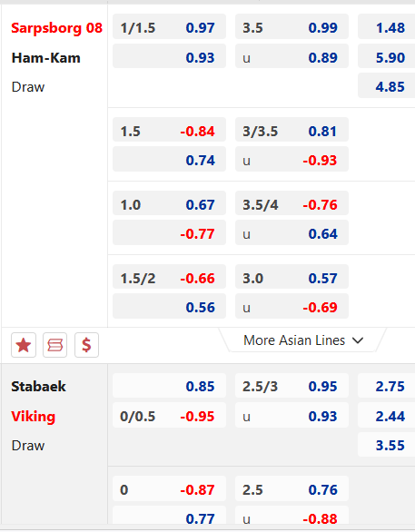Choose Ham-Kam win odds 5.90
This screenshot has width=415, height=532.
(387, 56)
